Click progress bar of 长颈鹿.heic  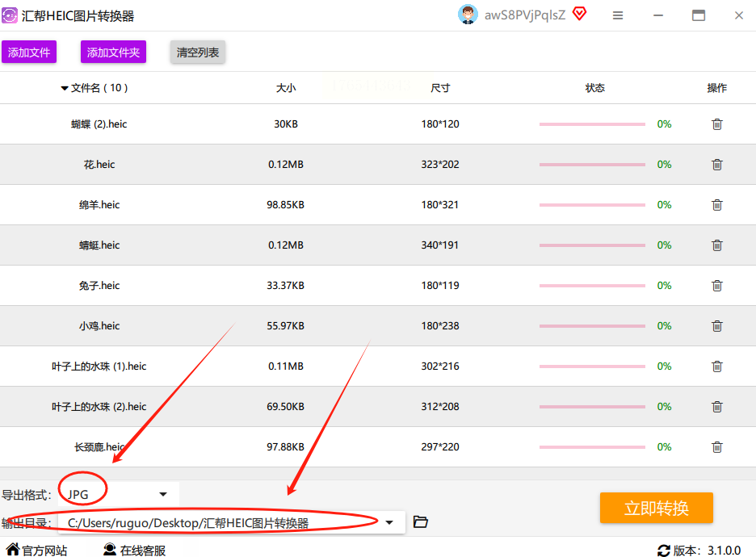tap(592, 447)
